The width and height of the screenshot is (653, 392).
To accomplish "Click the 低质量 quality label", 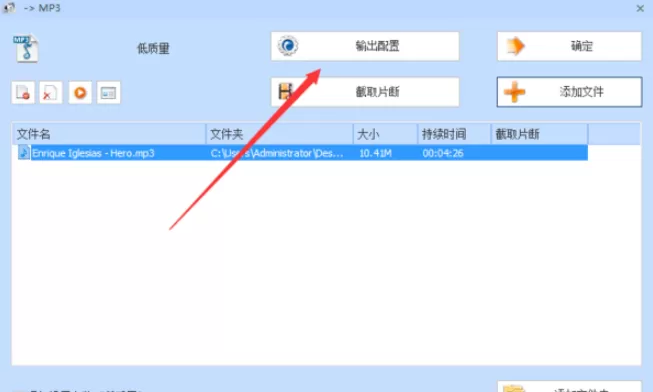I will click(153, 49).
